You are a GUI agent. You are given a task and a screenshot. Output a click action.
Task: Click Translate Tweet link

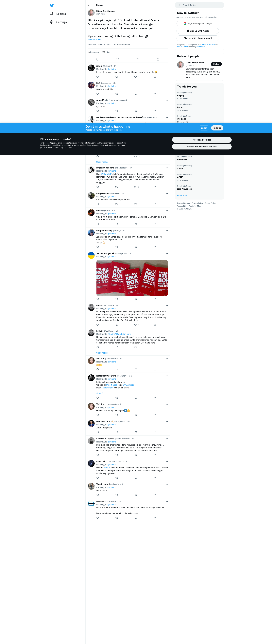(x=94, y=40)
